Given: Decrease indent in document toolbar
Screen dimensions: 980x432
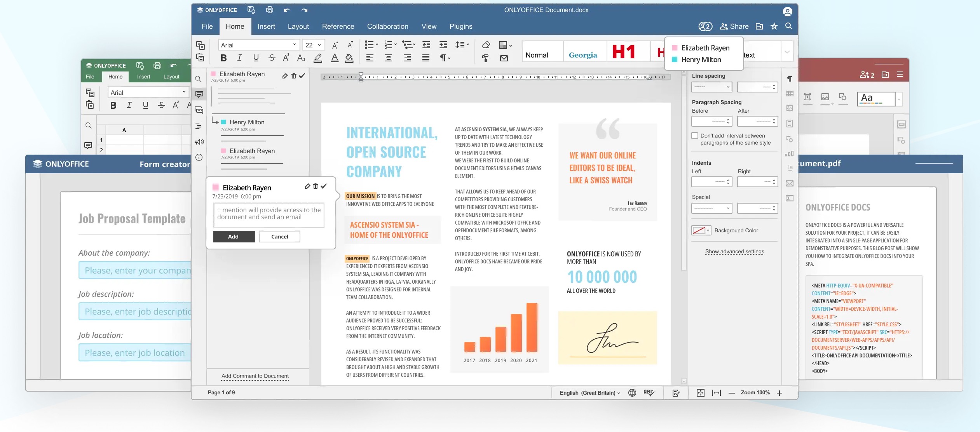Looking at the screenshot, I should coord(426,45).
